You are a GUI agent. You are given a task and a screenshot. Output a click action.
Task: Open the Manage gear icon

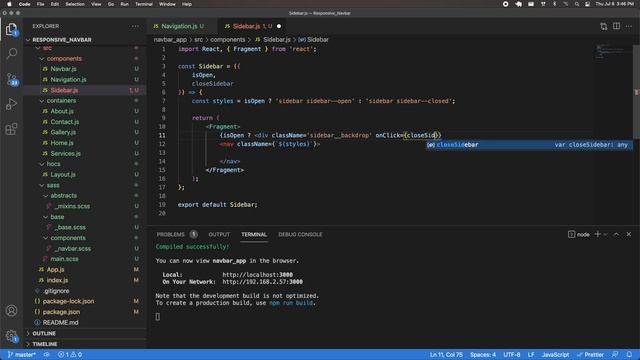pyautogui.click(x=11, y=336)
